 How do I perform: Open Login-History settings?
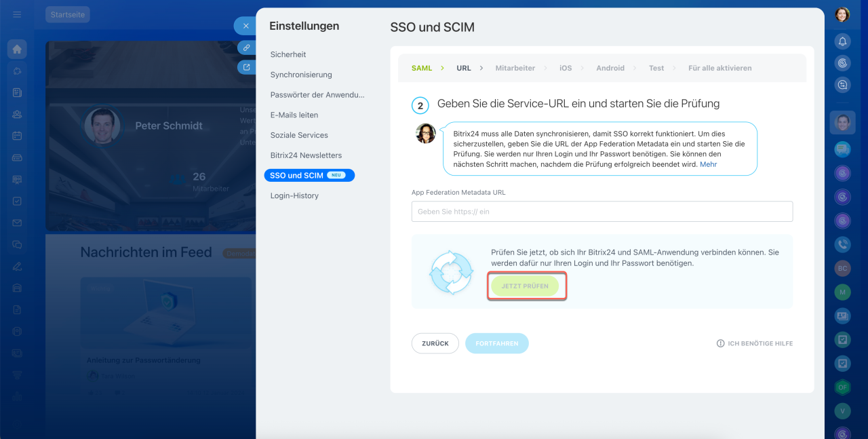(x=294, y=195)
